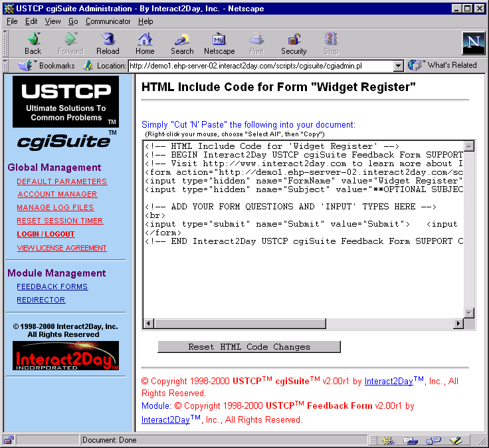Image resolution: width=489 pixels, height=448 pixels.
Task: Open the Search toolbar icon
Action: pos(182,43)
